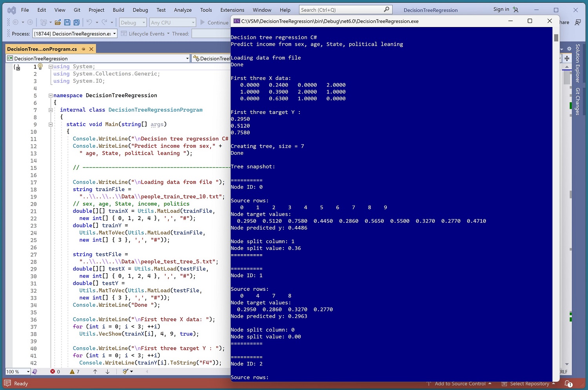
Task: Navigate to next issue down arrow
Action: coord(107,371)
